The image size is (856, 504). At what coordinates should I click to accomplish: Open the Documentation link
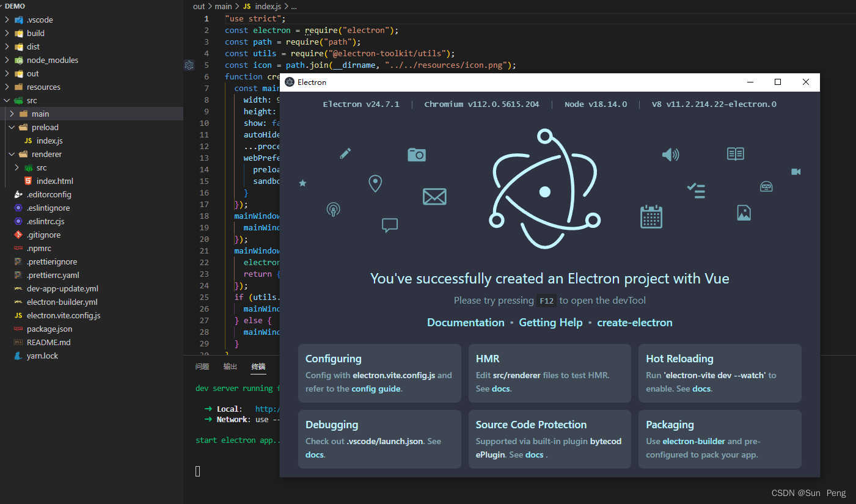466,323
